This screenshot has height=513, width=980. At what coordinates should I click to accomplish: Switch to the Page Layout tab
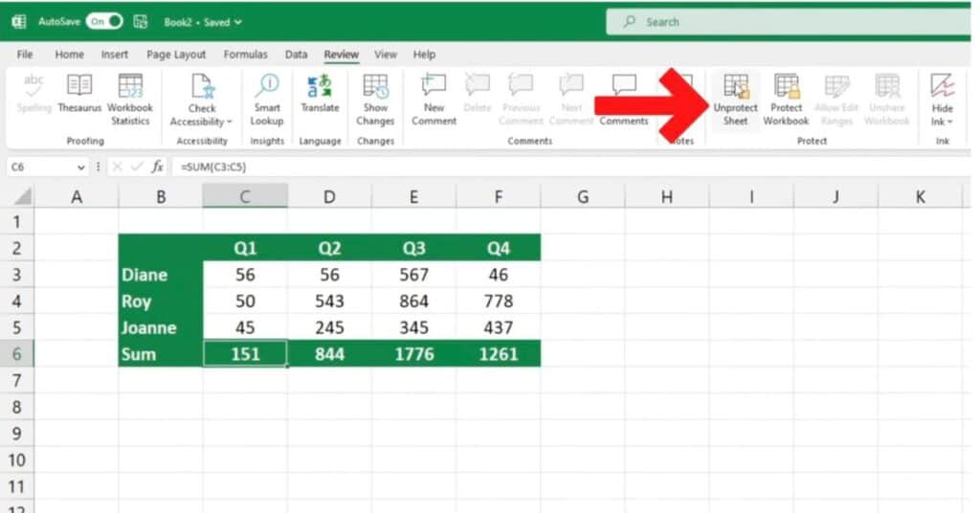[176, 55]
